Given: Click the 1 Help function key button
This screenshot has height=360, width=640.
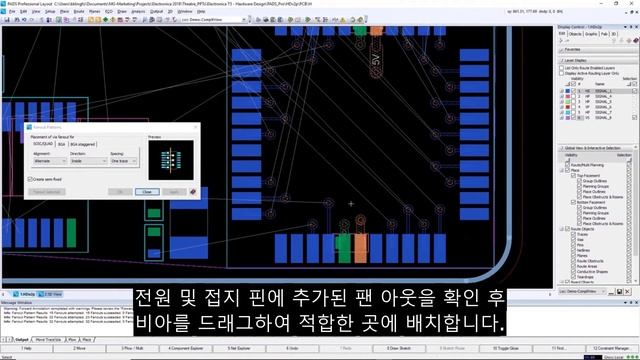Looking at the screenshot, I should pos(27,349).
